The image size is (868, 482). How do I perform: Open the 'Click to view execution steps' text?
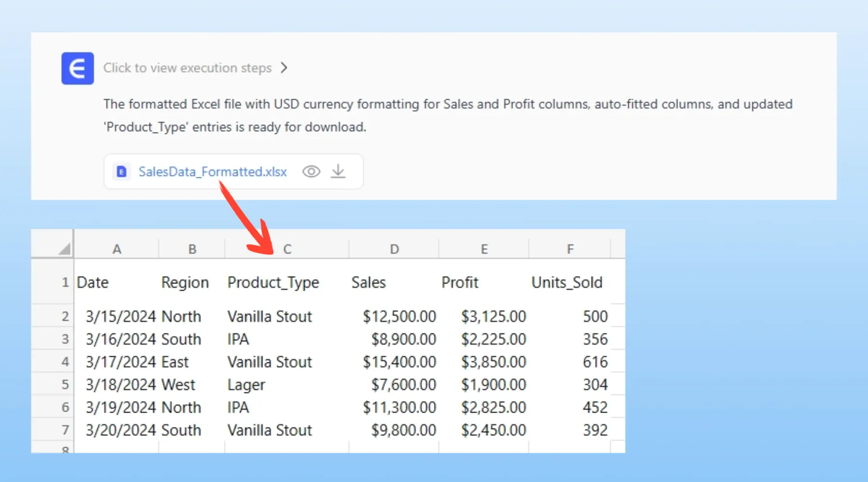pyautogui.click(x=187, y=68)
